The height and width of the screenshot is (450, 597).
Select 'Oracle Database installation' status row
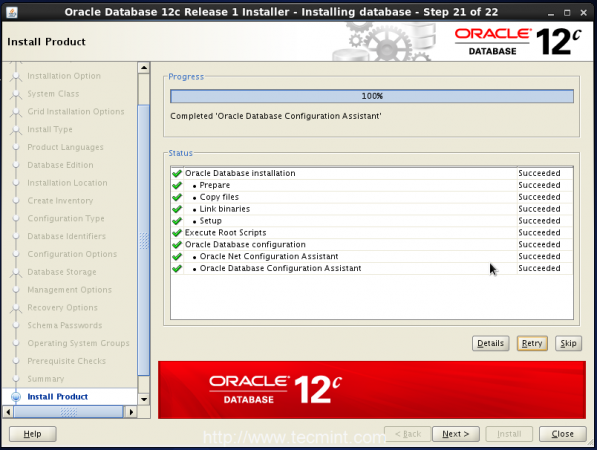pos(372,173)
